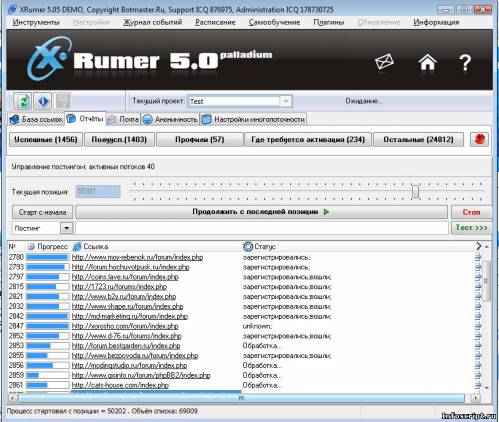Open the Самообучение menu
Screen dimensions: 499x422
(274, 22)
